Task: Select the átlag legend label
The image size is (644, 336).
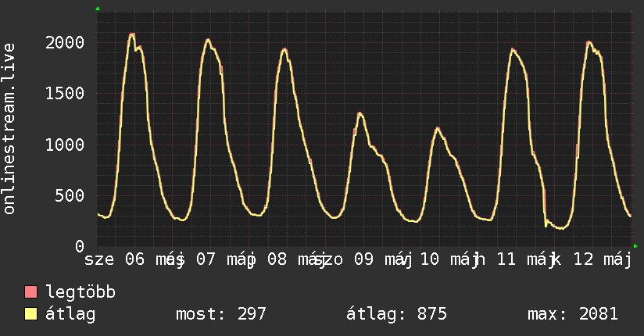Action: click(x=70, y=315)
